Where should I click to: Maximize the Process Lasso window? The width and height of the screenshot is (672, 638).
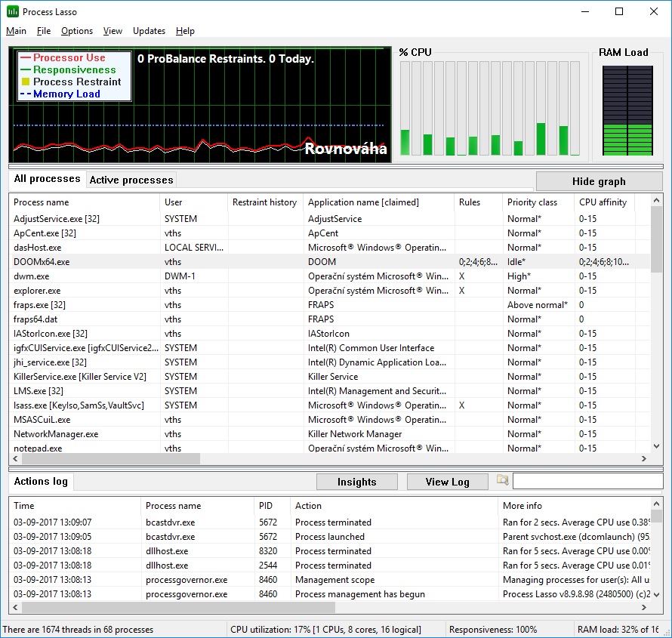619,11
